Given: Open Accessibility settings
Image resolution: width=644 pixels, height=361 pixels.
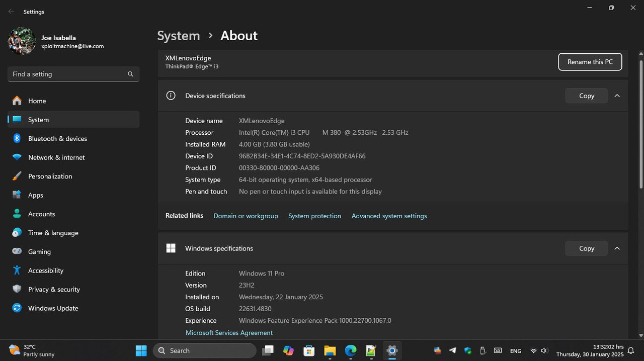Looking at the screenshot, I should 45,270.
